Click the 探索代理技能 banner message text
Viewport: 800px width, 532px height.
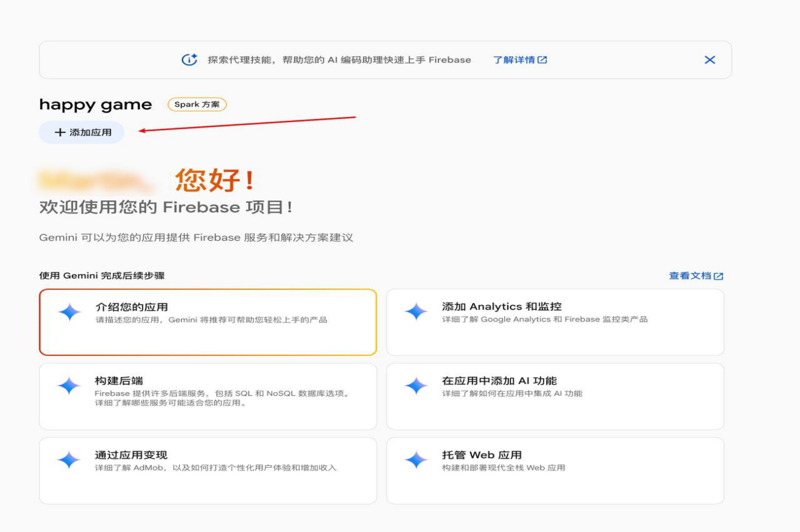[340, 60]
